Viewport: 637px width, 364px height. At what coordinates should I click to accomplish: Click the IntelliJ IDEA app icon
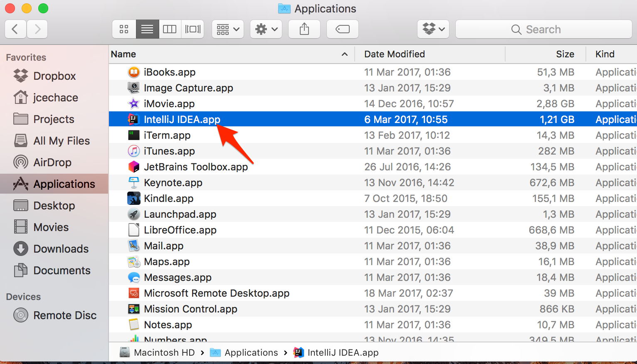point(133,119)
